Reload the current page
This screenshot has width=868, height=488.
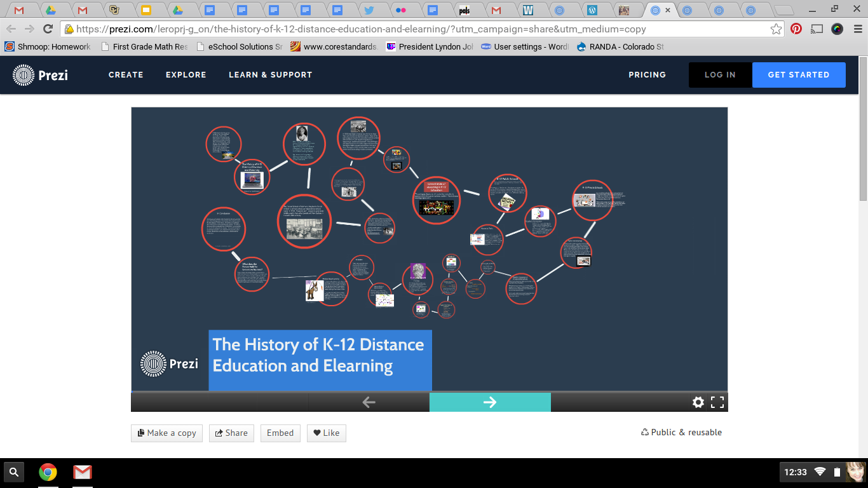(48, 29)
